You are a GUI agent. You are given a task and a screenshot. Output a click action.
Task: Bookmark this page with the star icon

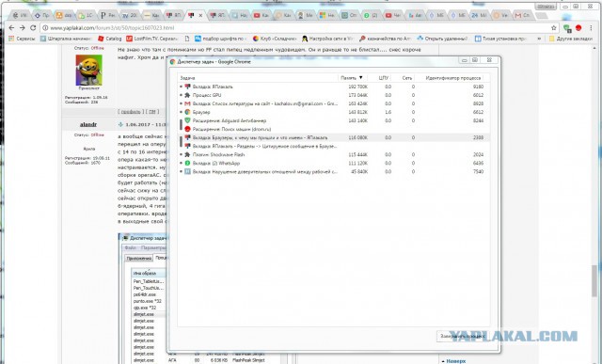tap(554, 27)
